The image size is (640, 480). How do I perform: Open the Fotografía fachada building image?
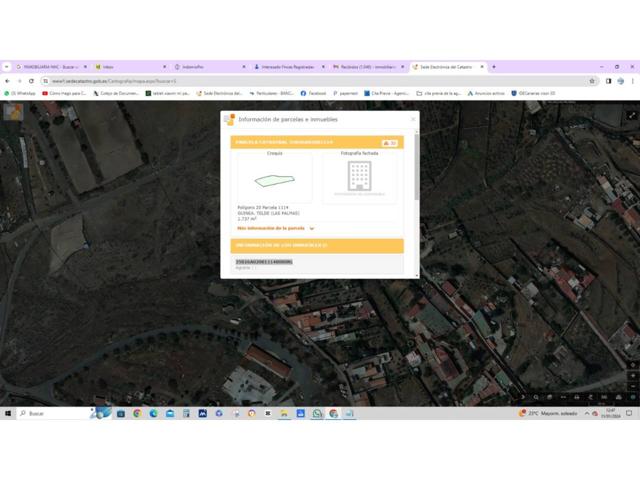(x=359, y=178)
